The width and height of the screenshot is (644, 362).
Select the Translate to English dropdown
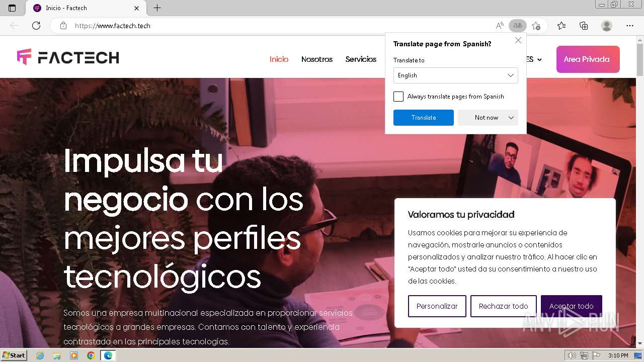pyautogui.click(x=456, y=75)
